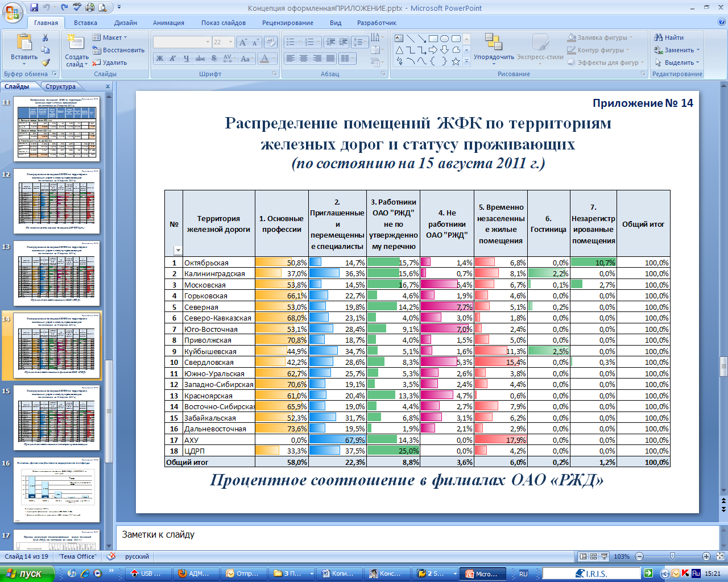Choose the right arrow block shape

click(433, 50)
